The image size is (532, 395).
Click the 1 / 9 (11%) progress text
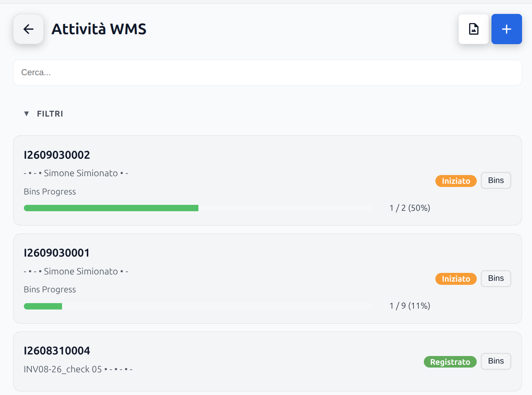tap(410, 306)
